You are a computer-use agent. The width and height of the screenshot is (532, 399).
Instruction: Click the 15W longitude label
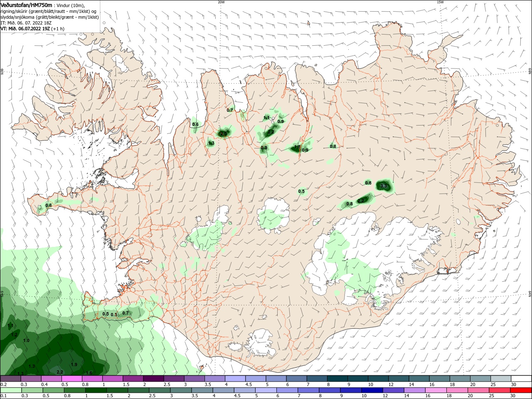click(x=440, y=2)
